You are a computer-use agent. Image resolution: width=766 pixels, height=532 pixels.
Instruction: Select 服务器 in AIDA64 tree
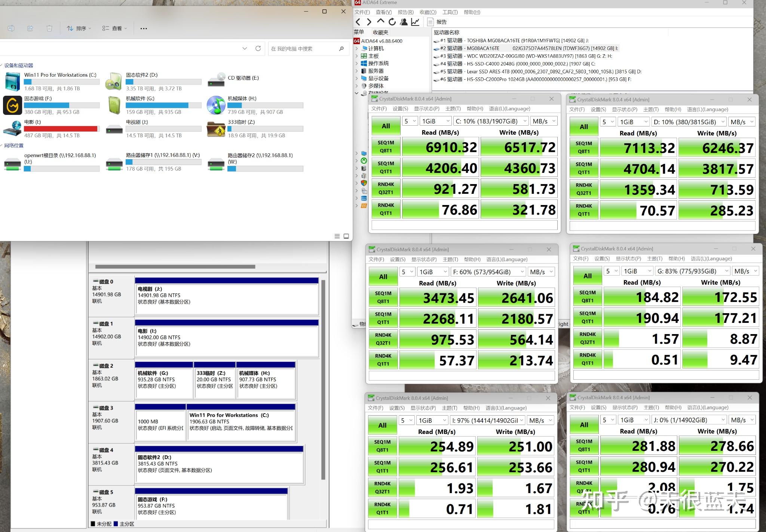(x=376, y=71)
